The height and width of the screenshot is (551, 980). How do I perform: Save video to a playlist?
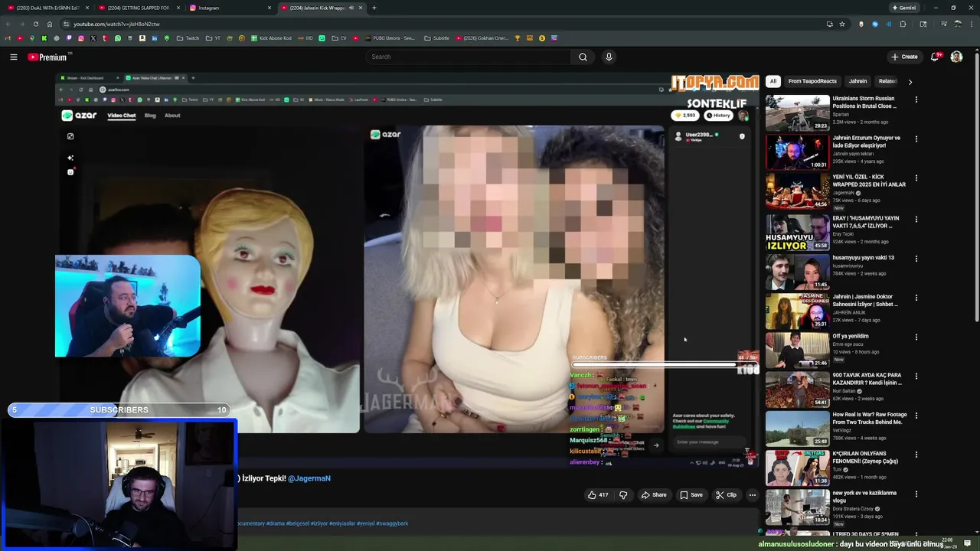691,495
